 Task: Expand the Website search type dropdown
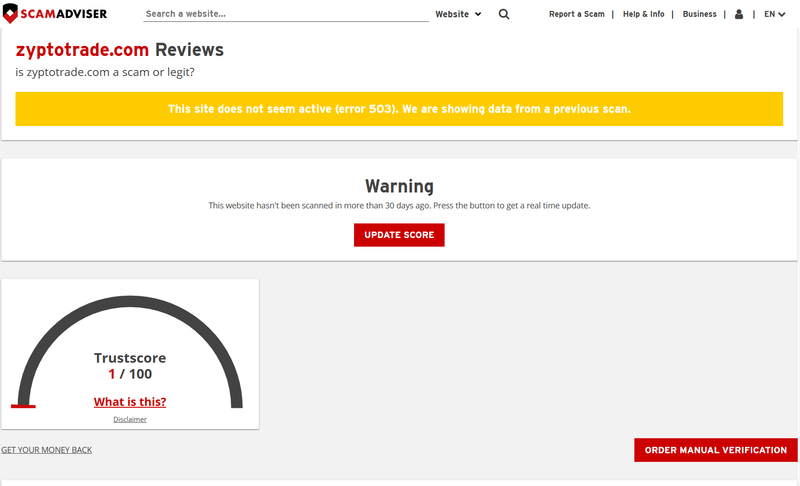[x=458, y=14]
